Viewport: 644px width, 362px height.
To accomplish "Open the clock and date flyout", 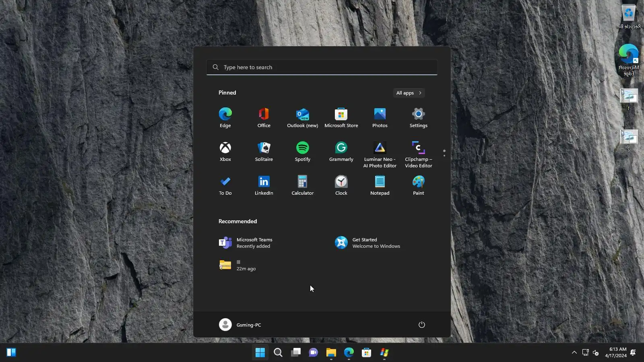I will point(616,352).
